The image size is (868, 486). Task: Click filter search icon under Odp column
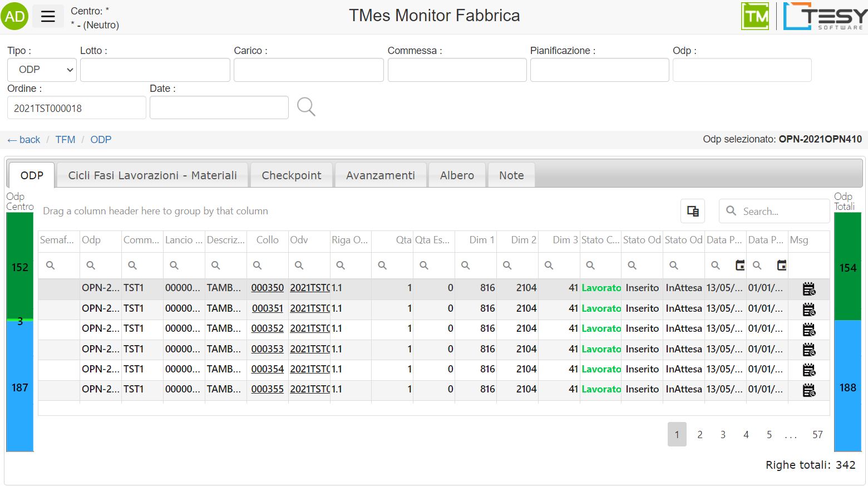91,266
